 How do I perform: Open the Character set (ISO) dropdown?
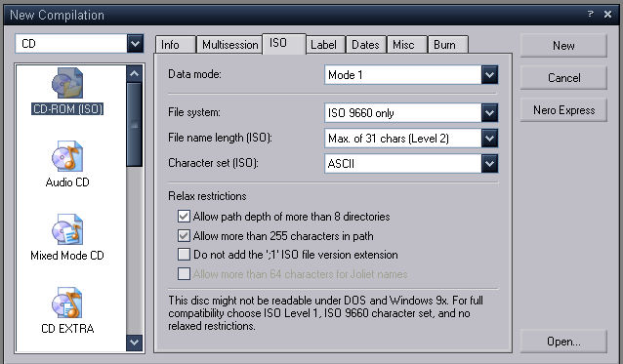point(489,164)
